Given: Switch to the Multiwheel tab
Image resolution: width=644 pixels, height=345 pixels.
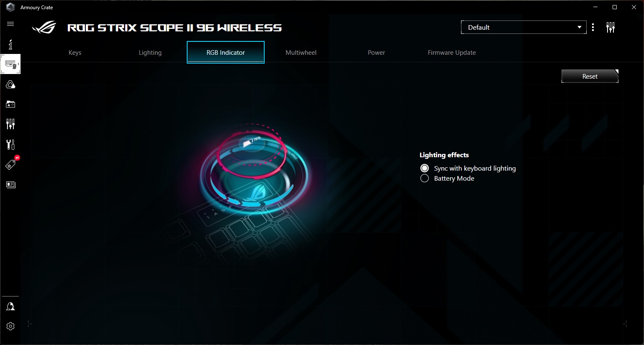Looking at the screenshot, I should [301, 52].
